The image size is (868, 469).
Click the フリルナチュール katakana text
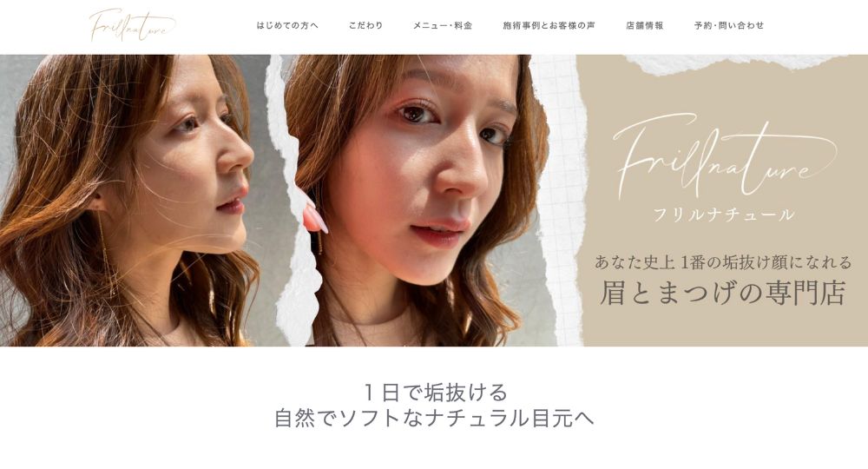click(x=724, y=215)
